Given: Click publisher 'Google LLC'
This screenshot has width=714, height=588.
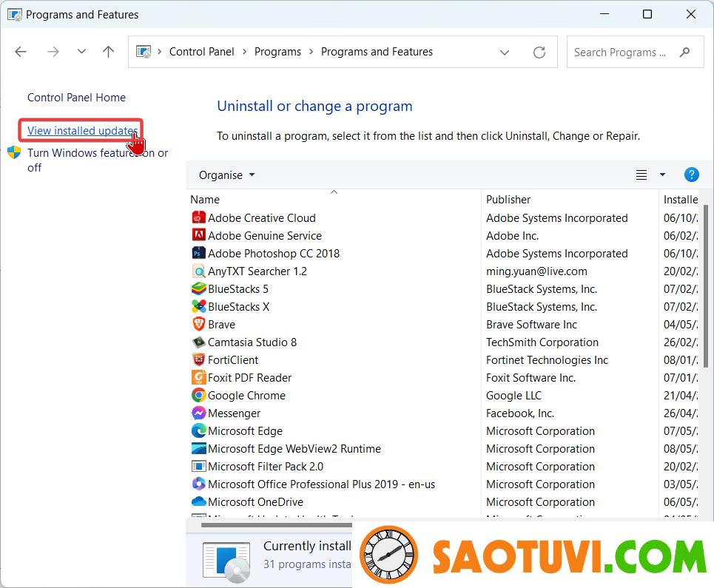Looking at the screenshot, I should [513, 396].
